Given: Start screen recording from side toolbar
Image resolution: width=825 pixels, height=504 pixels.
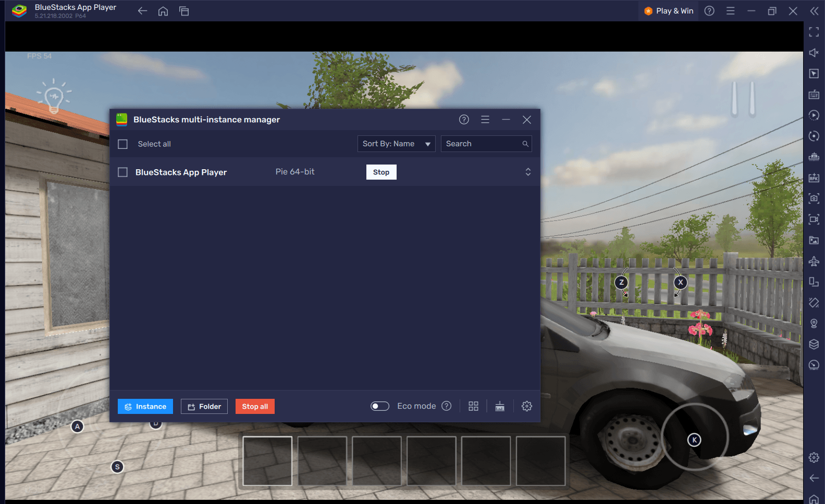Looking at the screenshot, I should 814,219.
